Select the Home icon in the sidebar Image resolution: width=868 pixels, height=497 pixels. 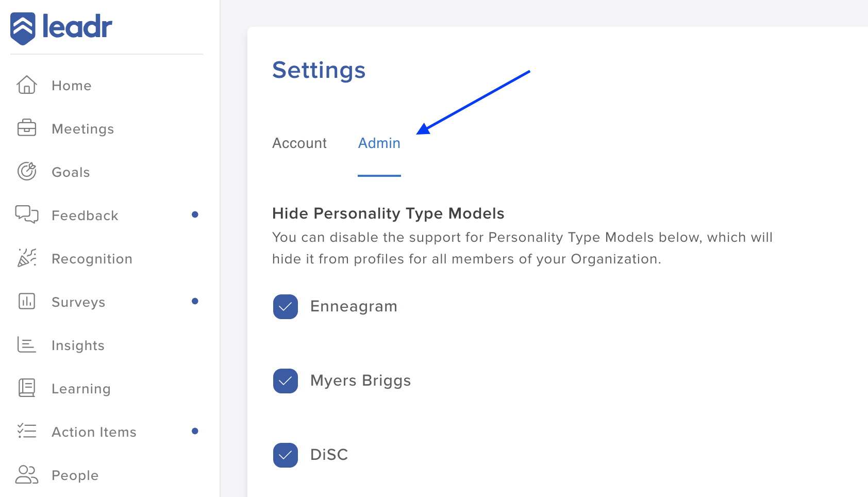click(26, 86)
